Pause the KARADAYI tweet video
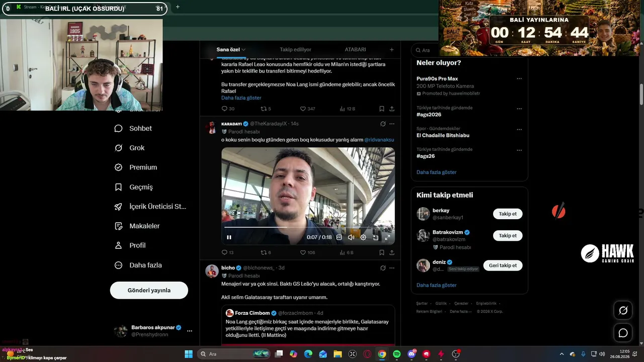This screenshot has height=362, width=644. (229, 237)
